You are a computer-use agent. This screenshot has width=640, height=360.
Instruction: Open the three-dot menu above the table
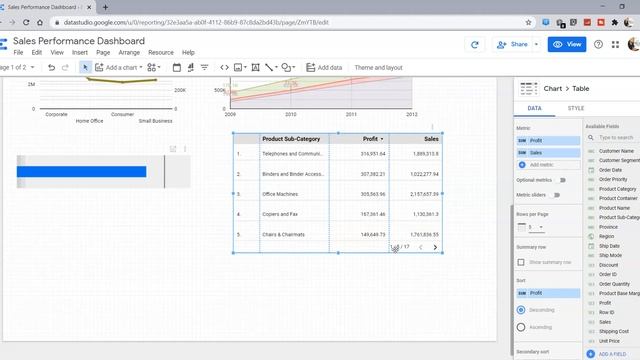432,127
